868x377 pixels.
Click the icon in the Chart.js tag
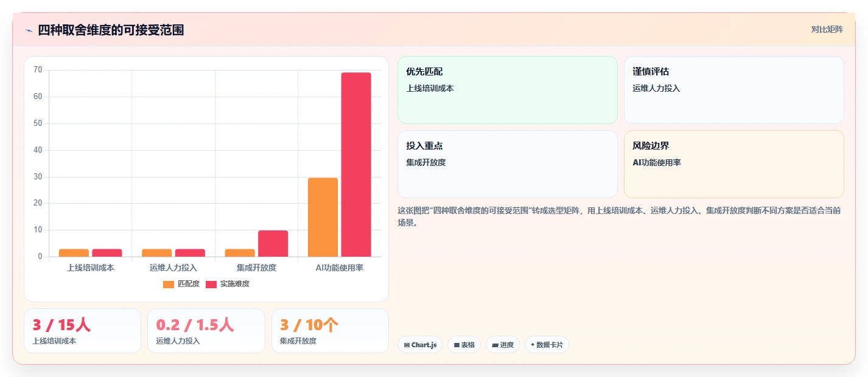coord(407,345)
